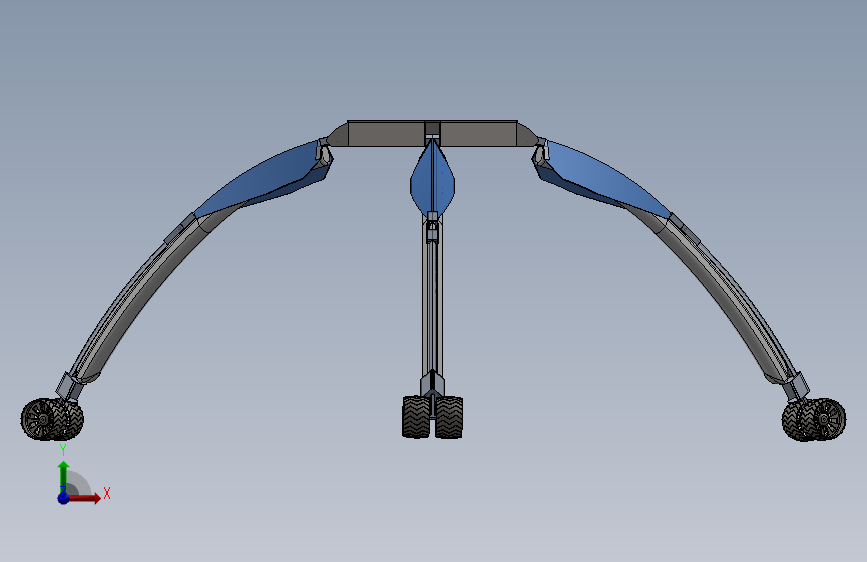Select the gray horizontal top crossbar
Screen dimensions: 867x562
[x=432, y=134]
